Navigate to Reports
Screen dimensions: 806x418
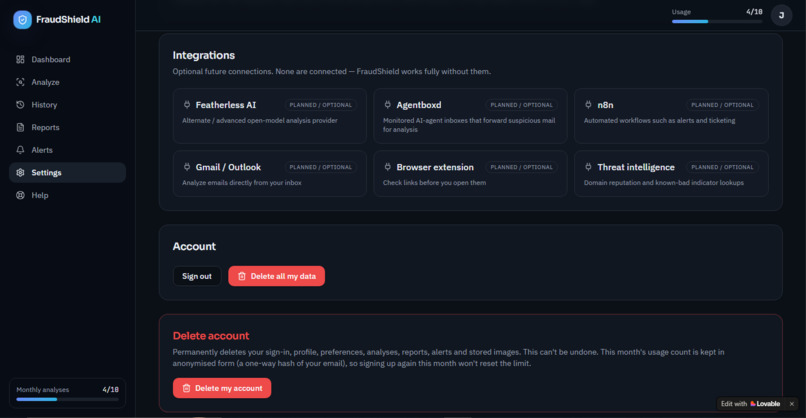67,128
